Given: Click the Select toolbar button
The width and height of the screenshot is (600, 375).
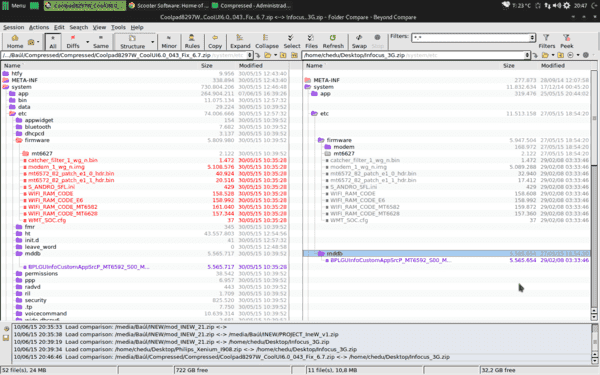Looking at the screenshot, I should (x=292, y=41).
